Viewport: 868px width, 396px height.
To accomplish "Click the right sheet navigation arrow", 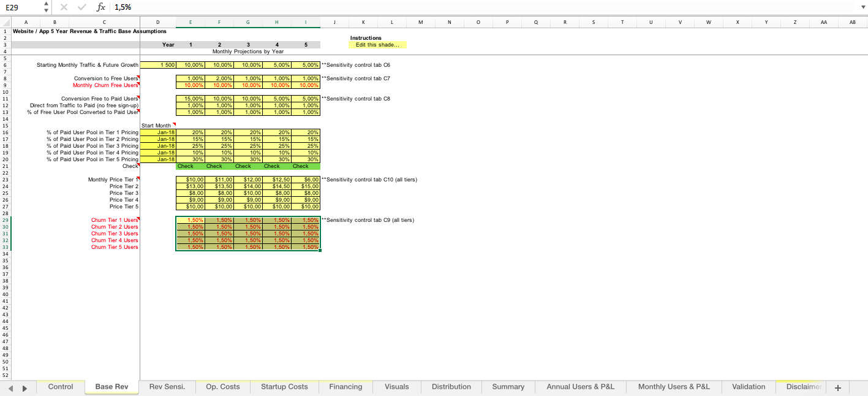I will click(23, 387).
